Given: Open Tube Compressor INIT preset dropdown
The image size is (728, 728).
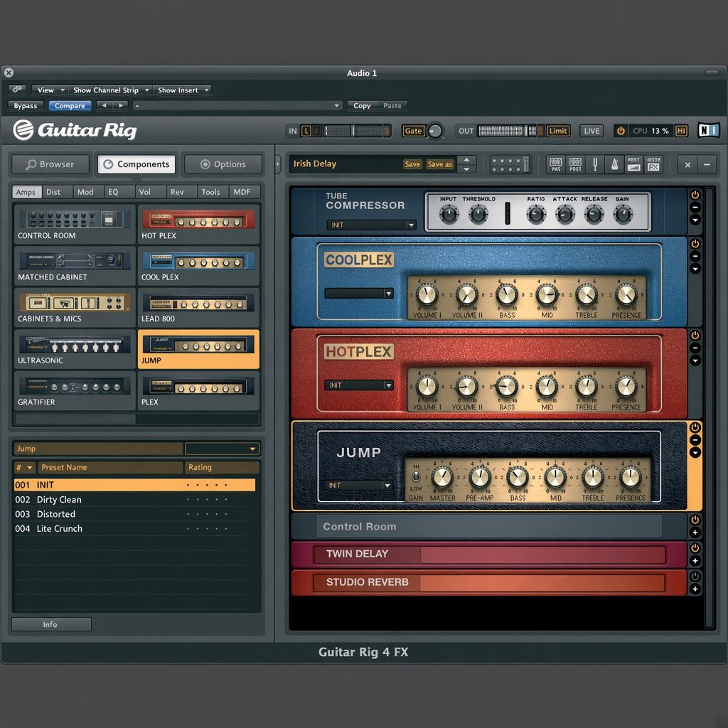Looking at the screenshot, I should [x=370, y=225].
